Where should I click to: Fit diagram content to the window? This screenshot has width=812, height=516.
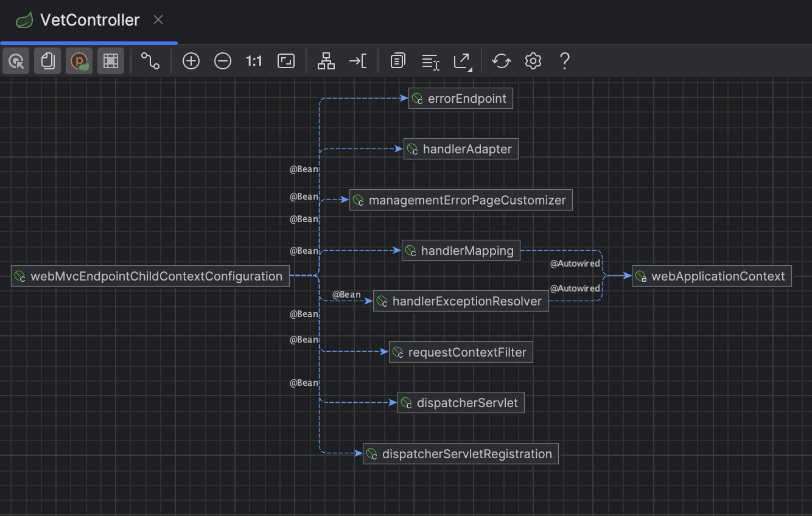pyautogui.click(x=286, y=61)
